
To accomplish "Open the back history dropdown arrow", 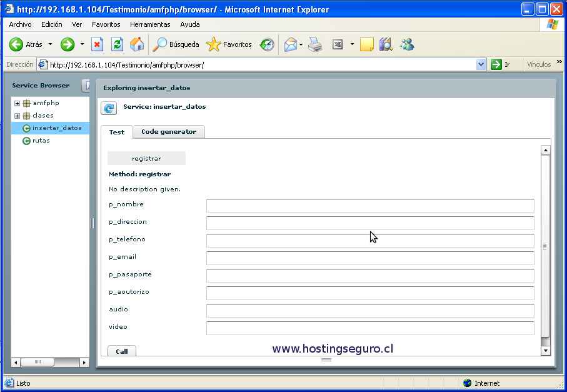I will tap(50, 44).
